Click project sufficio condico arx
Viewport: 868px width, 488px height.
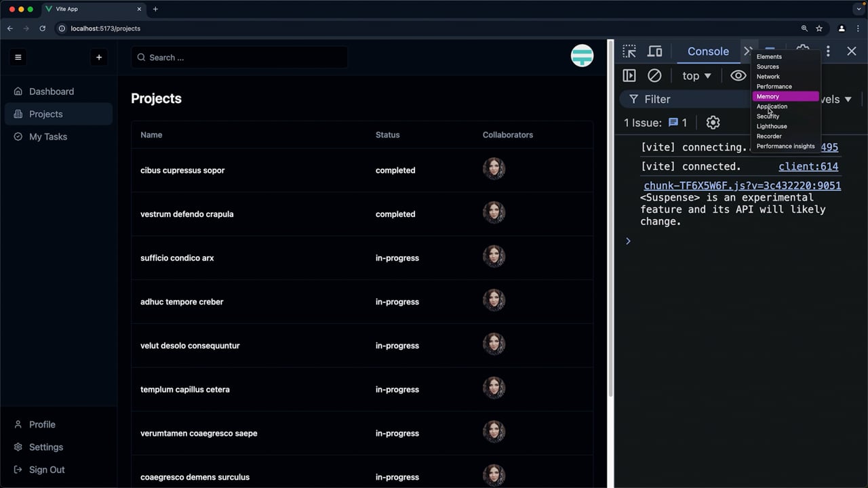(177, 258)
